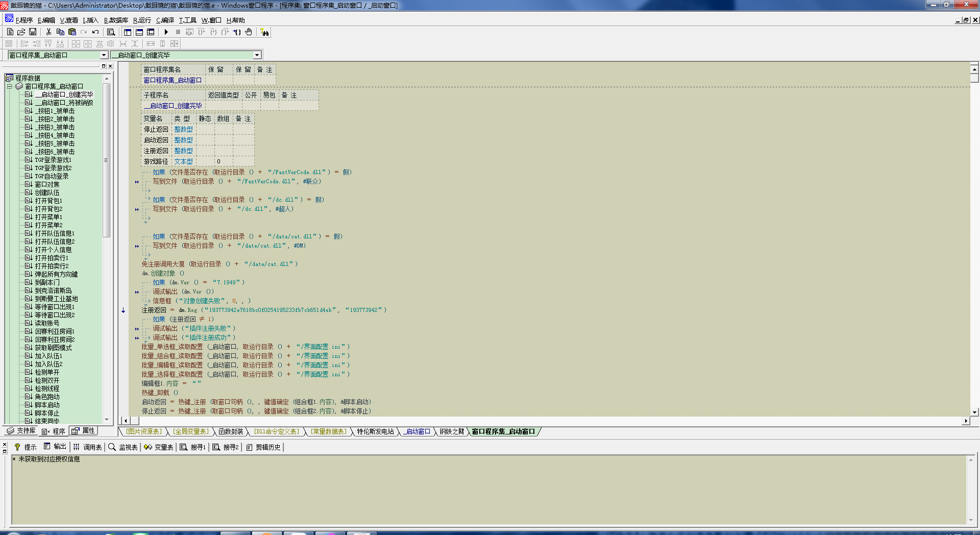The height and width of the screenshot is (535, 980).
Task: Create a new file with the New icon
Action: [x=10, y=32]
